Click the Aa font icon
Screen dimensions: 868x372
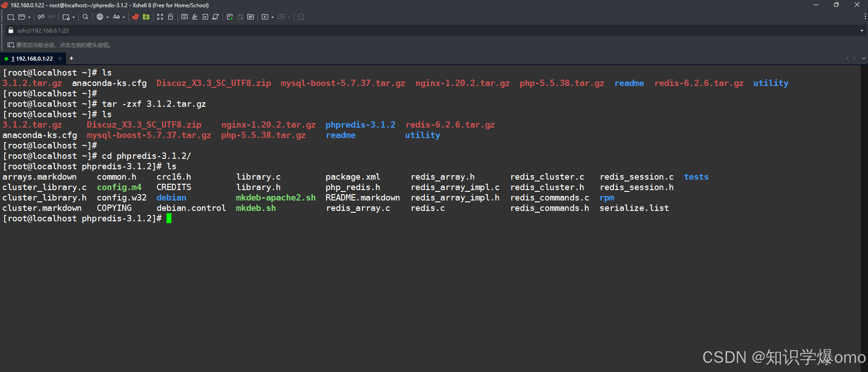tap(116, 17)
